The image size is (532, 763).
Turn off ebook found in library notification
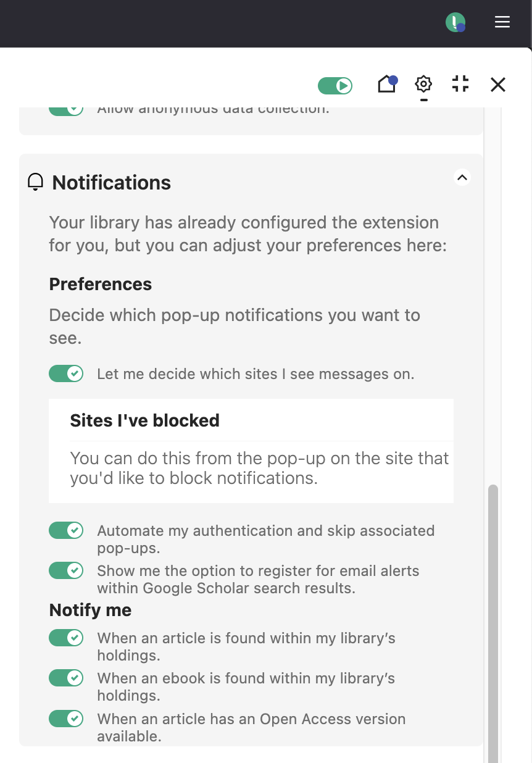point(66,678)
